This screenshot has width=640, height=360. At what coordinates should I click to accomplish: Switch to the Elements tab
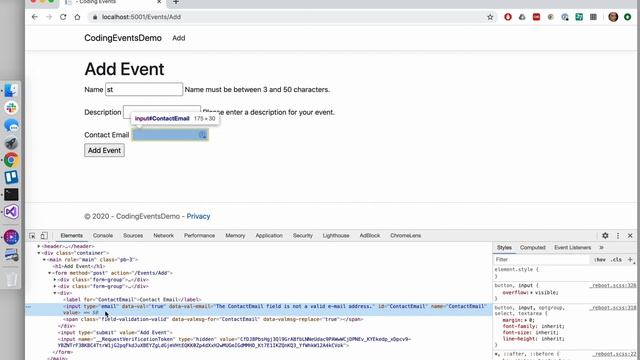71,236
